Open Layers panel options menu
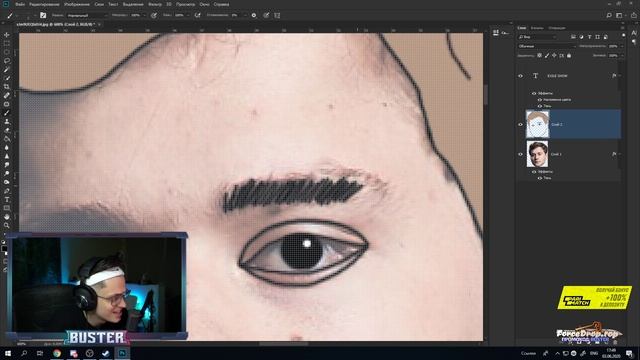This screenshot has width=640, height=360. click(623, 28)
